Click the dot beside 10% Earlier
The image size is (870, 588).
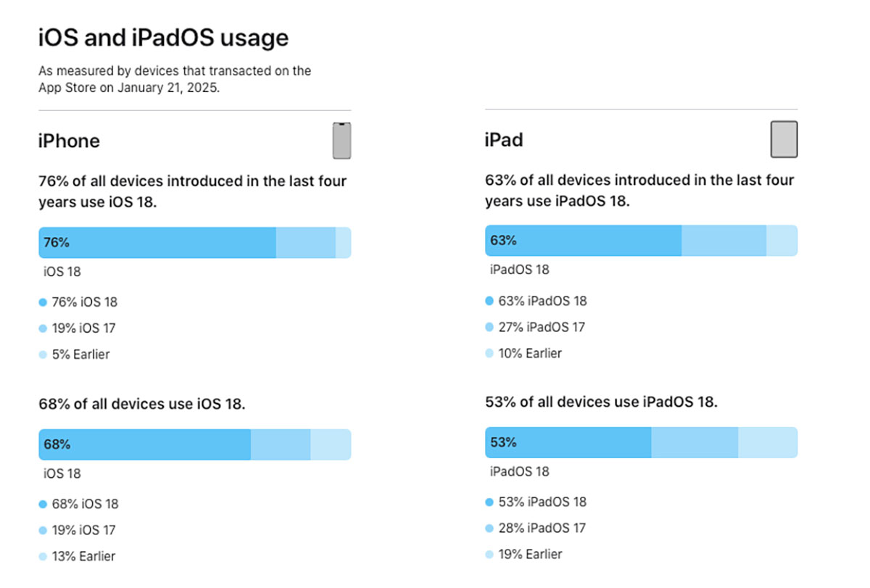(x=489, y=354)
